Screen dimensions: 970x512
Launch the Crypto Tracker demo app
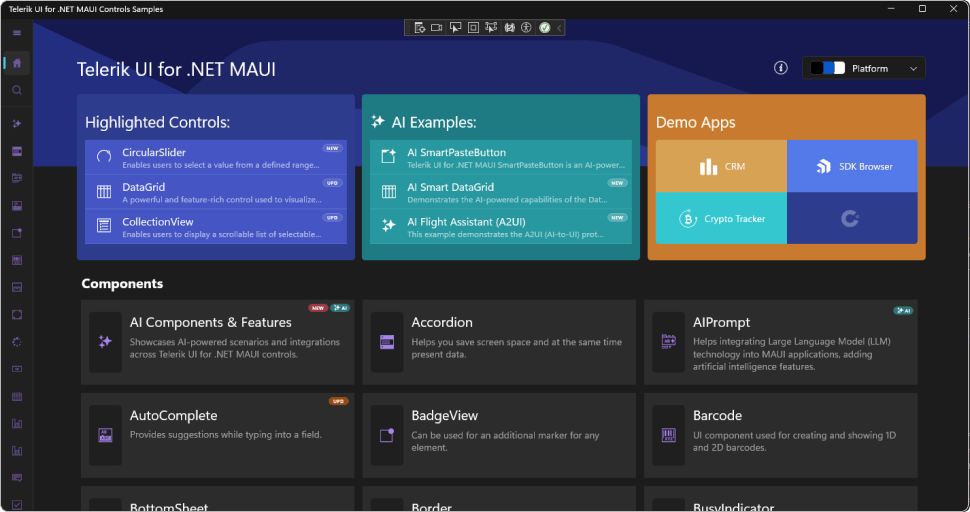[721, 218]
